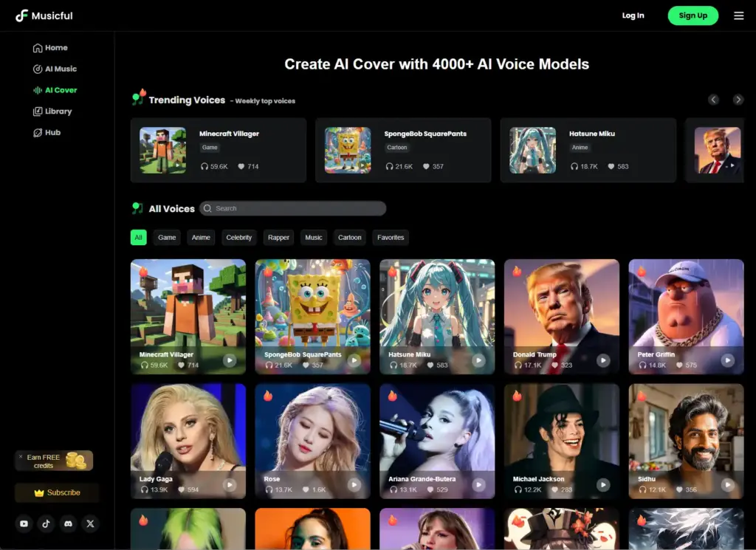
Task: Show Favorites voices filter
Action: tap(391, 237)
